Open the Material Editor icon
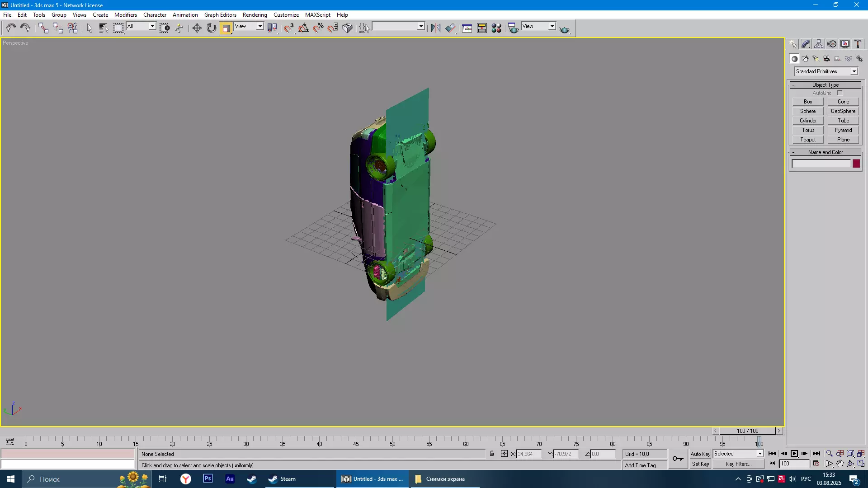Image resolution: width=868 pixels, height=488 pixels. click(x=496, y=28)
